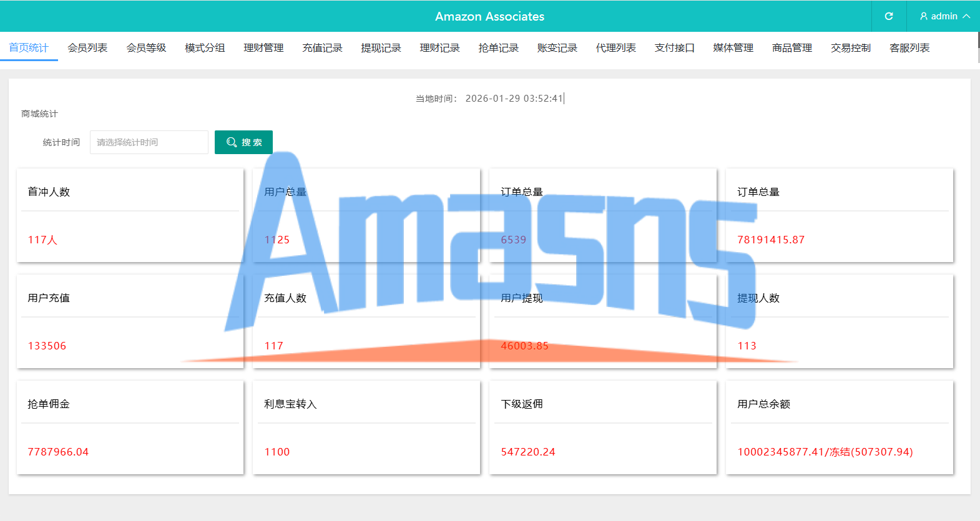The height and width of the screenshot is (521, 980).
Task: Click the 利息宝转入 value 1100
Action: tap(277, 452)
